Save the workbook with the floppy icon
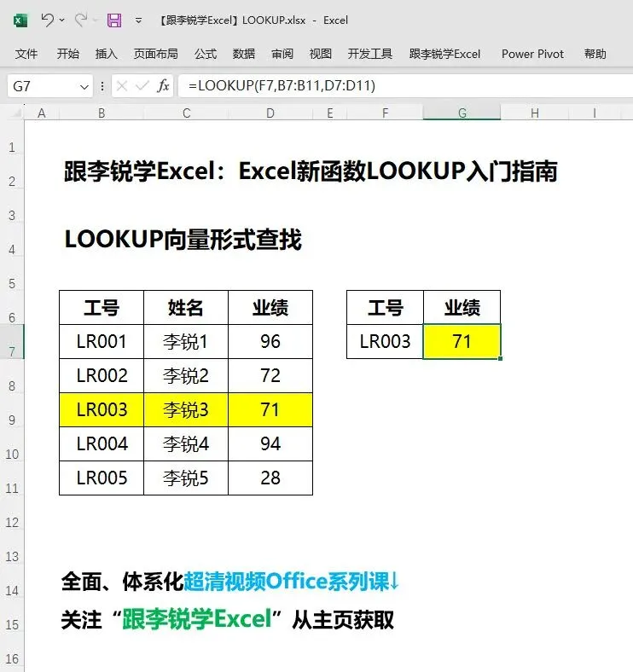Viewport: 633px width, 672px height. [x=114, y=20]
